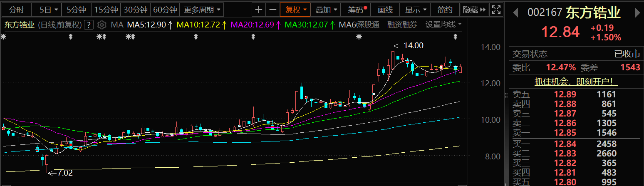Click the zoom-in plus icon

[x=259, y=10]
